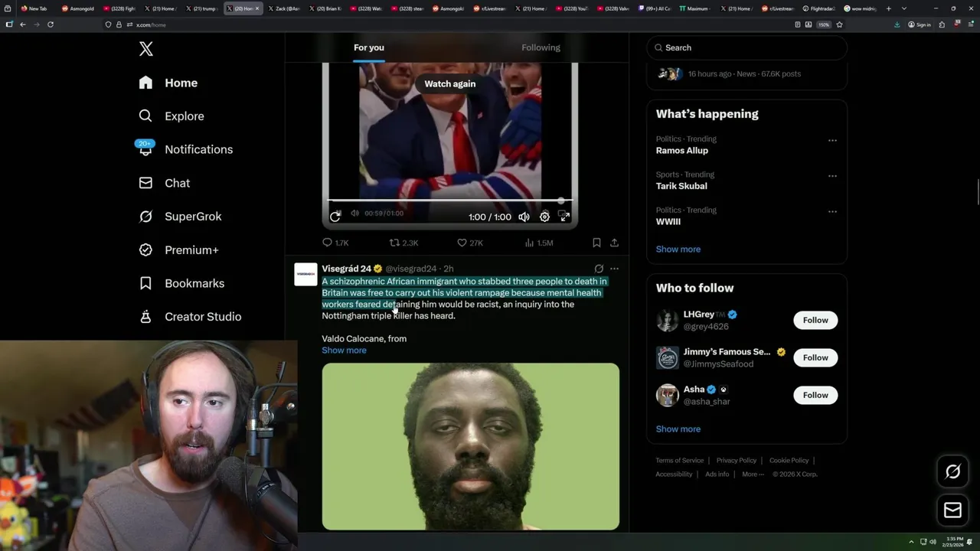Open video settings gear icon
Screen dimensions: 980x551
(x=544, y=217)
